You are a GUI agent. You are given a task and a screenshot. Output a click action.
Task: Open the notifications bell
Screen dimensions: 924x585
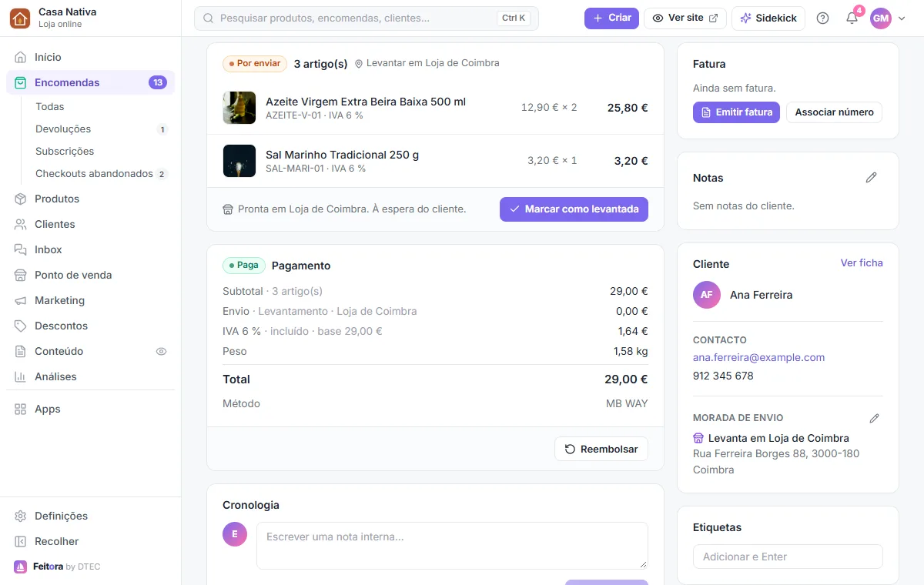[x=852, y=18]
